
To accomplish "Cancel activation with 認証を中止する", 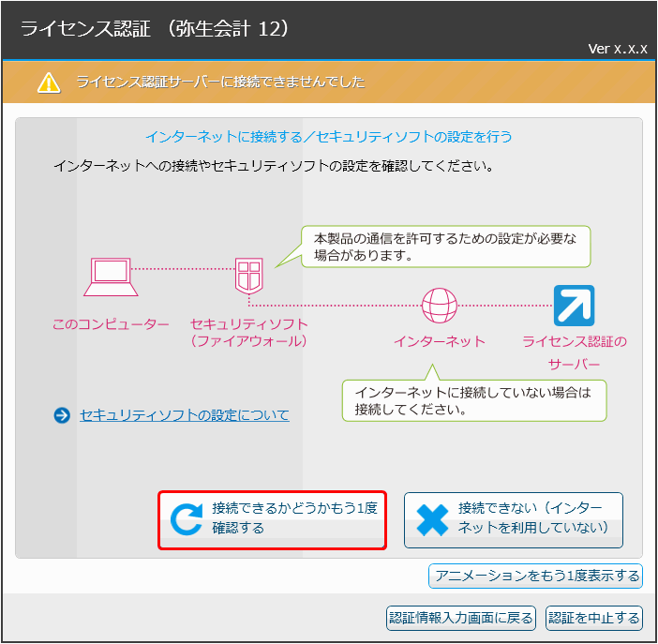I will click(594, 618).
